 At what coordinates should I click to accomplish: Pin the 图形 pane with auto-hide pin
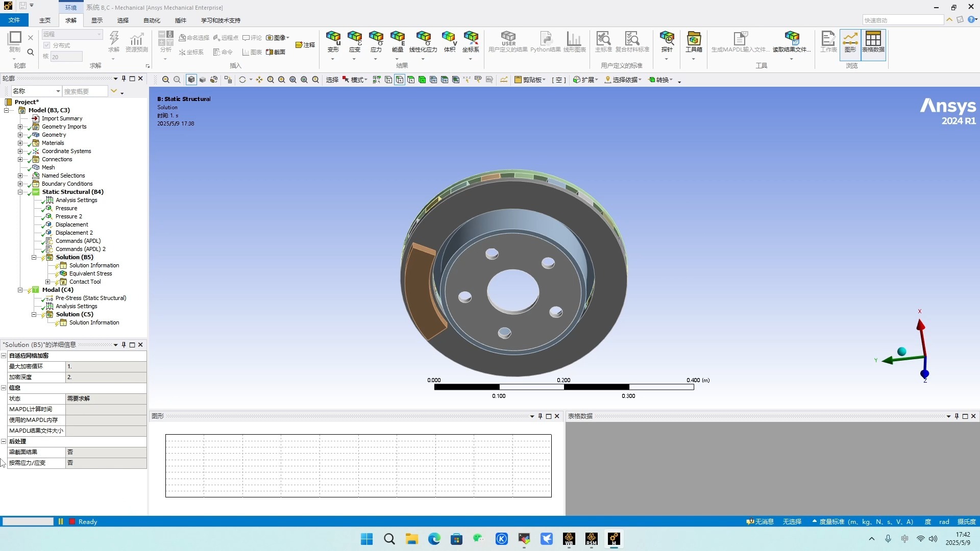pyautogui.click(x=541, y=416)
